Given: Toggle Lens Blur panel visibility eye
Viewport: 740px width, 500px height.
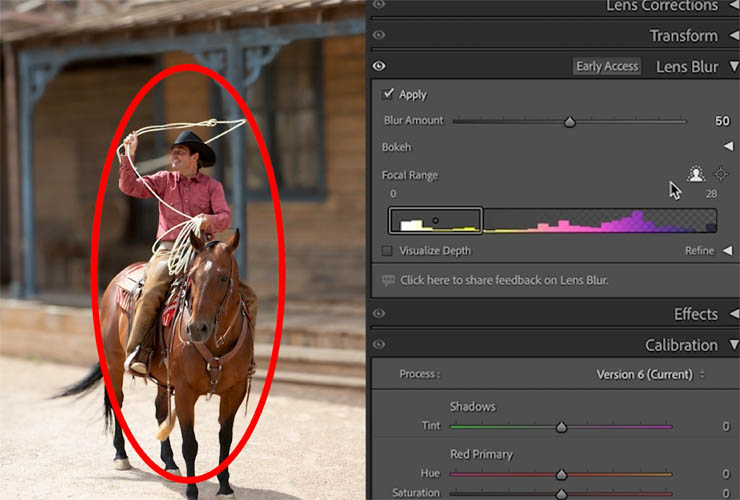Looking at the screenshot, I should pos(378,66).
